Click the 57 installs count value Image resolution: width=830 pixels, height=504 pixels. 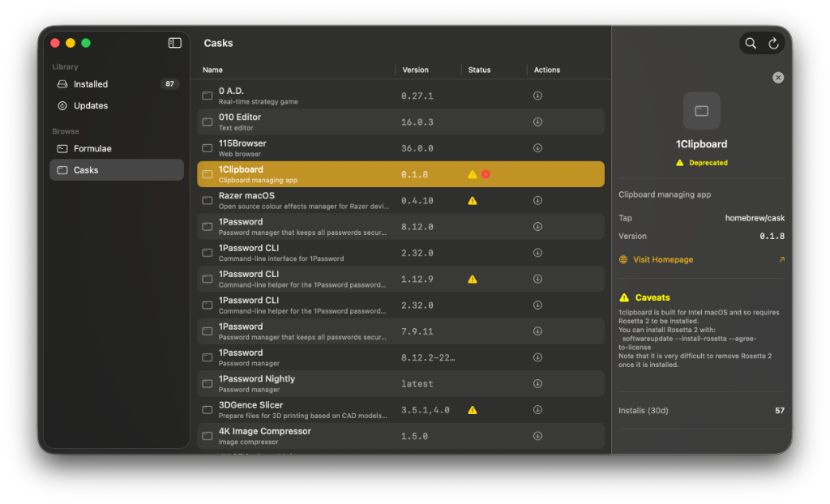[x=779, y=411]
